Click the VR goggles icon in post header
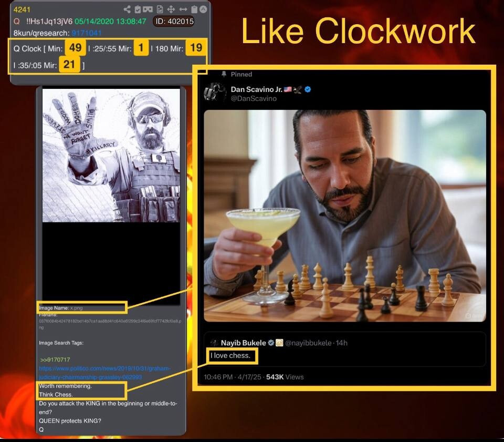Image resolution: width=504 pixels, height=442 pixels. pos(148,9)
